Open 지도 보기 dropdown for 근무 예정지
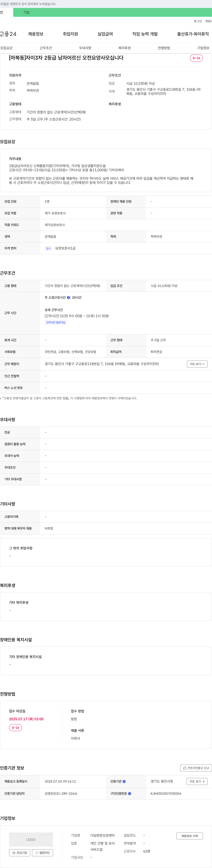This screenshot has width=212, height=868. tap(197, 364)
